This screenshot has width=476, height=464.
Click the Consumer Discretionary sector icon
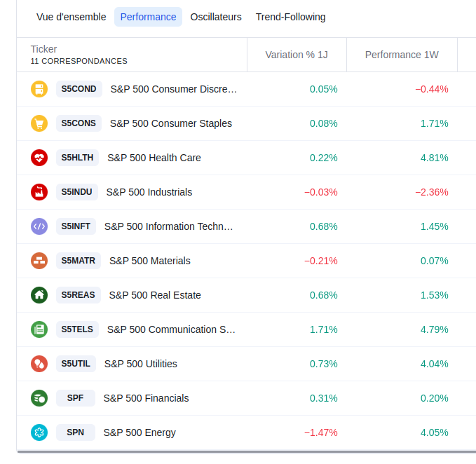(39, 89)
